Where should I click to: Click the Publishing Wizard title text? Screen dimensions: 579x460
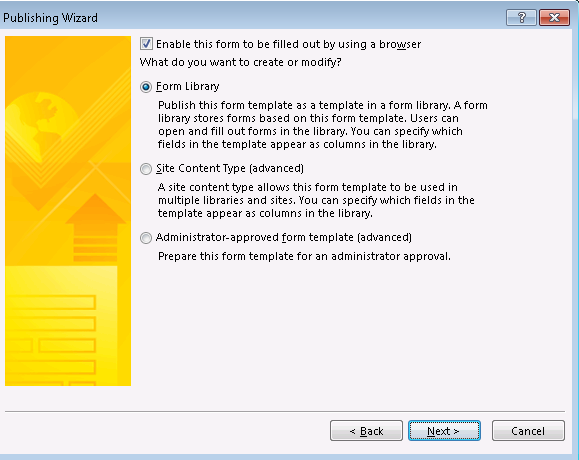[50, 18]
